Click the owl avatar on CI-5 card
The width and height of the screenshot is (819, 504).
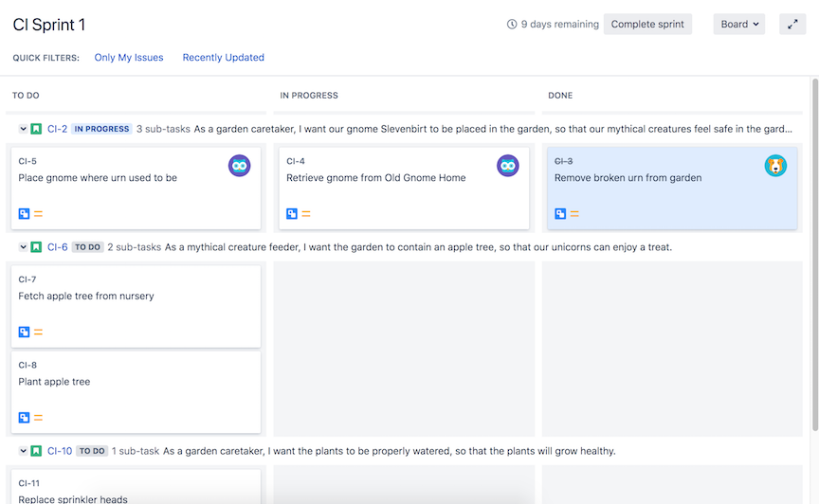click(239, 166)
